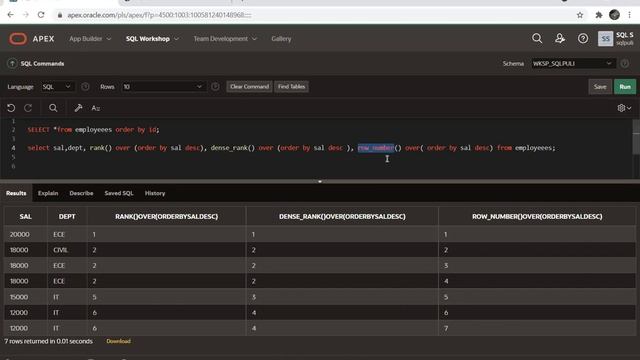The image size is (640, 360).
Task: Click the Clear Command button
Action: [x=249, y=87]
